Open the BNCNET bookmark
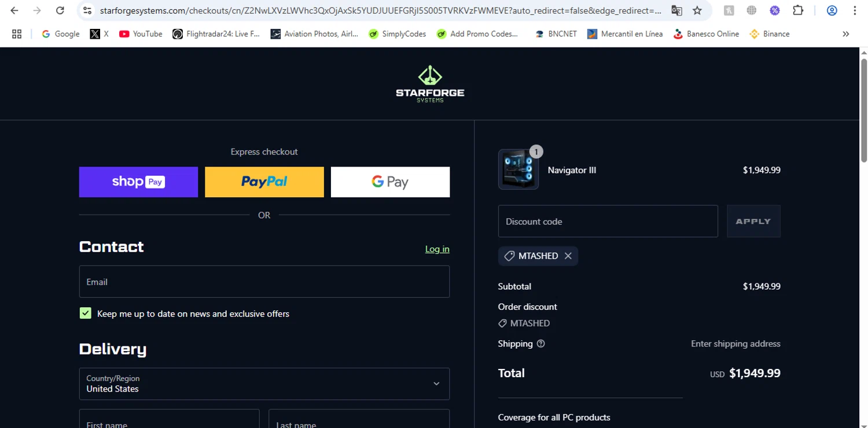Viewport: 868px width, 428px height. tap(556, 34)
